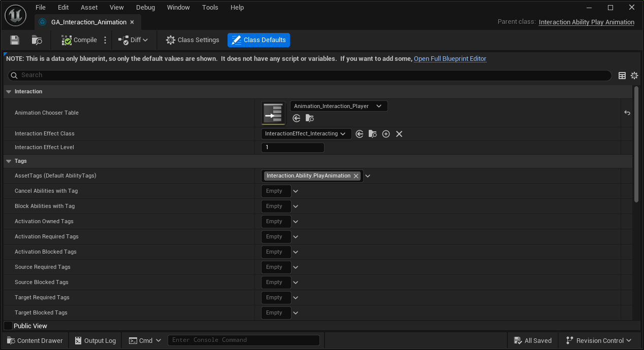Screen dimensions: 644x350
Task: Compile the blueprint
Action: pos(78,40)
